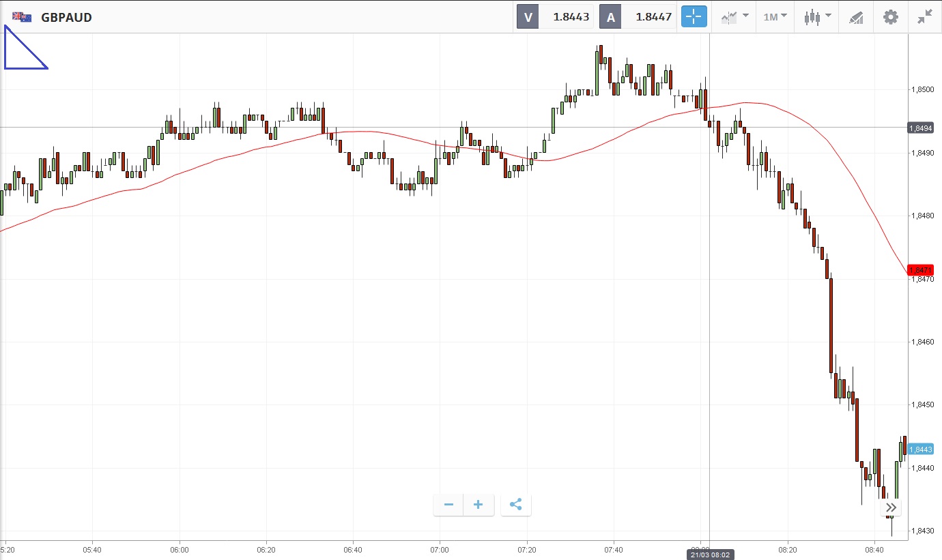Click the V sell price 1.8443 button
942x560 pixels.
click(x=555, y=17)
